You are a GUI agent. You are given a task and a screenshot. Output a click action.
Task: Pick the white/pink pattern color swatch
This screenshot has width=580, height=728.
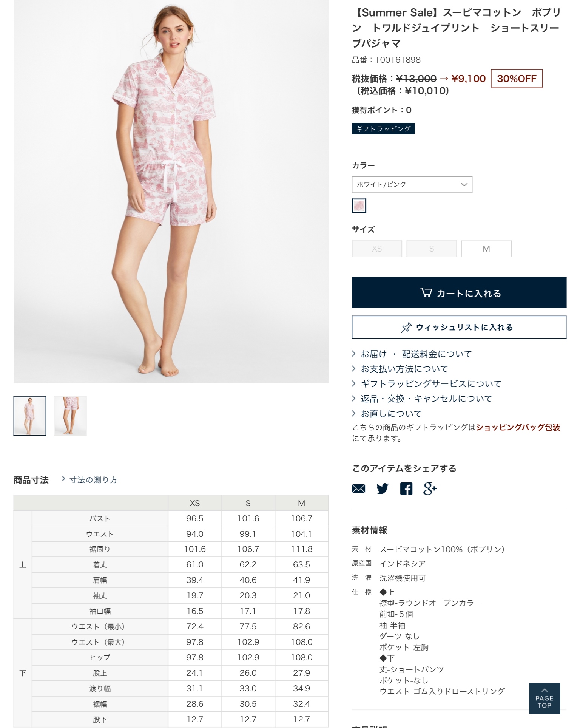359,206
